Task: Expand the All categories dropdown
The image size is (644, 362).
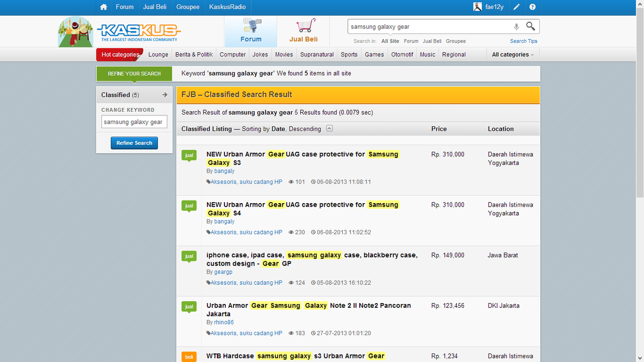Action: point(513,55)
